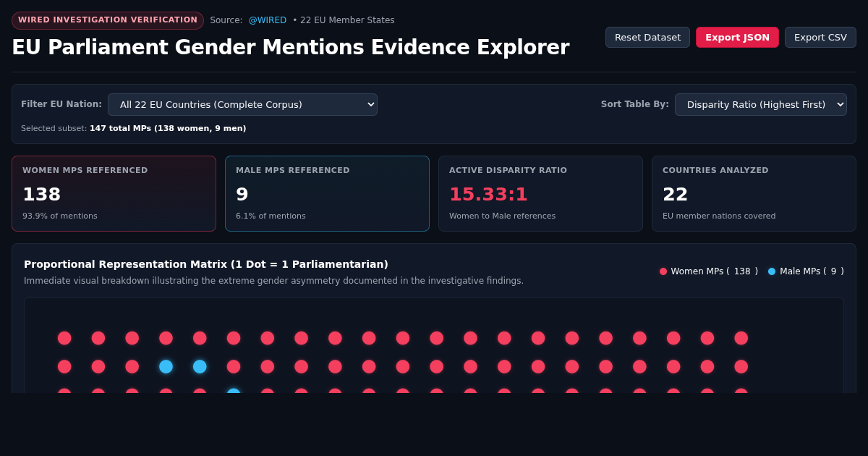Select the Active Disparity Ratio card
This screenshot has height=456, width=868.
click(540, 193)
